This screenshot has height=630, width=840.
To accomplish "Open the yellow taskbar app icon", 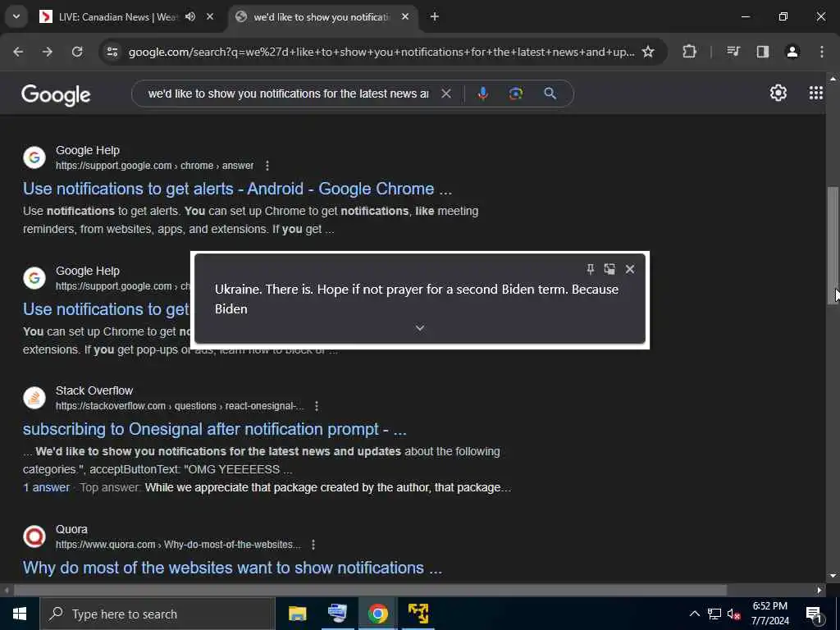I will point(418,614).
